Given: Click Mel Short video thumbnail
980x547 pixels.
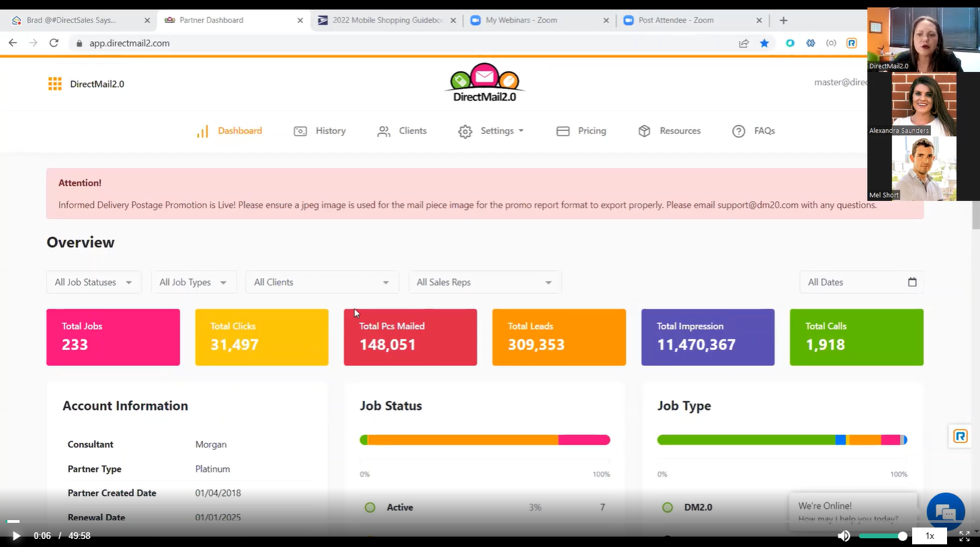Looking at the screenshot, I should (x=924, y=169).
